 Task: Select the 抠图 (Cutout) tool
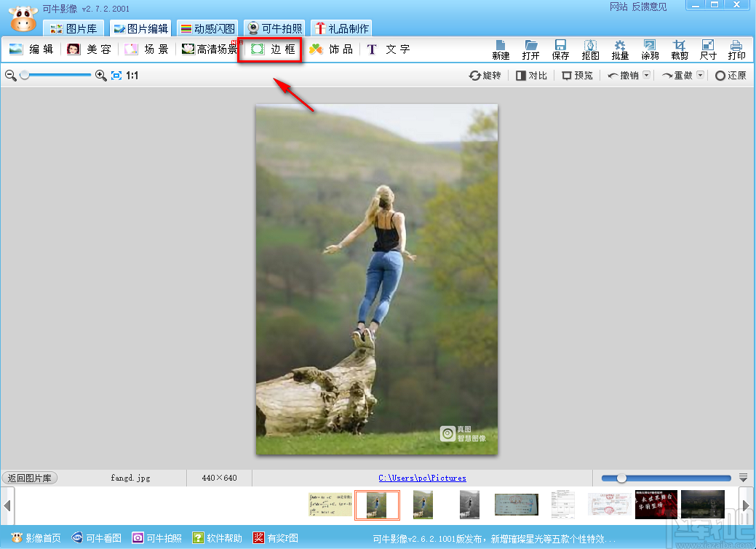point(590,50)
